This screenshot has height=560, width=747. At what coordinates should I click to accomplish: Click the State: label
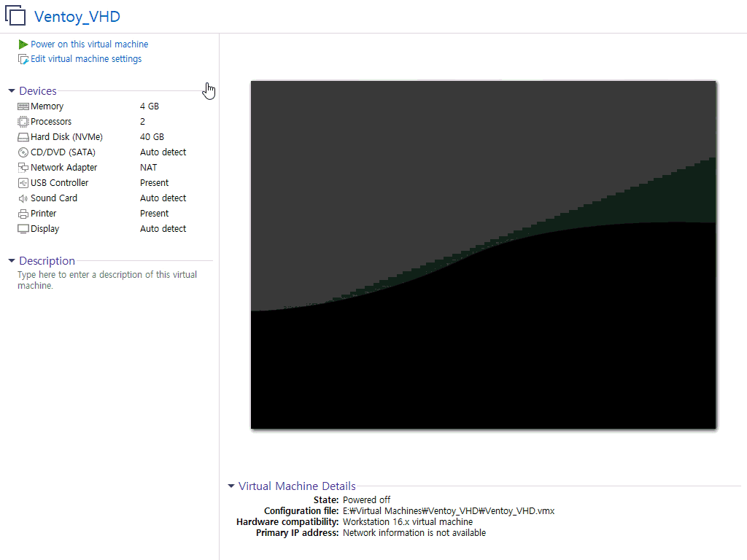tap(326, 500)
